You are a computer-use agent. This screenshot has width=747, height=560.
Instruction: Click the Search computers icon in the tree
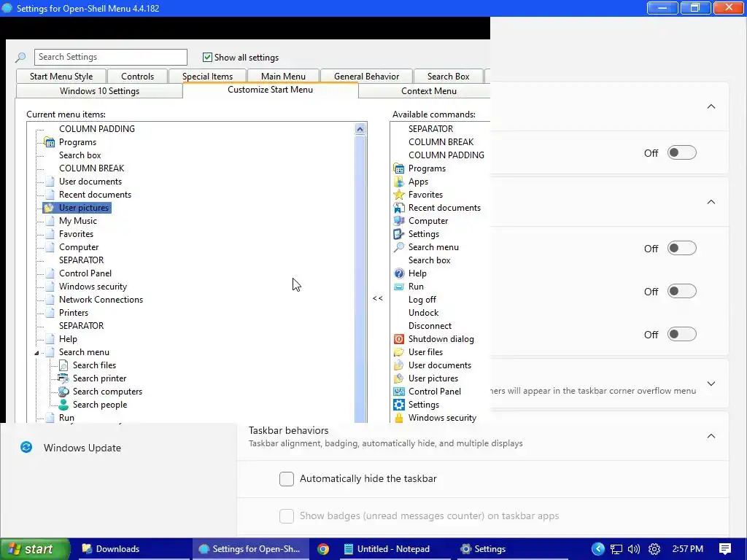coord(63,392)
